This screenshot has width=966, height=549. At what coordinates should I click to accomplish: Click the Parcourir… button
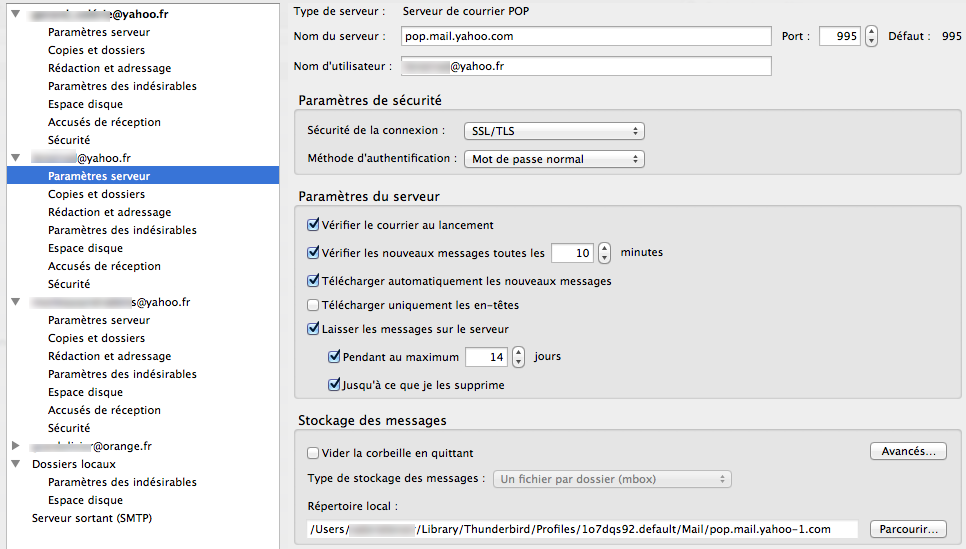click(908, 529)
